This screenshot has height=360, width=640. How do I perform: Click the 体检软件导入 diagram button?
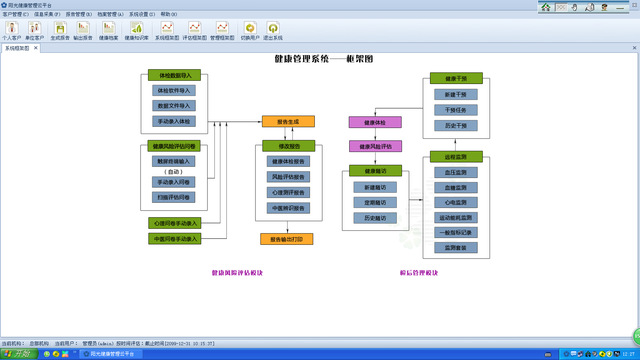pos(174,90)
